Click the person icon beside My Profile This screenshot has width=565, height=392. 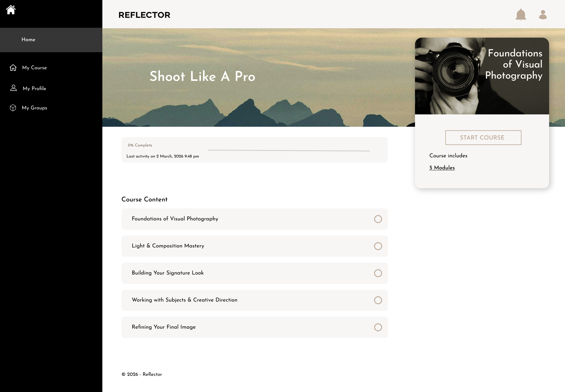click(14, 88)
